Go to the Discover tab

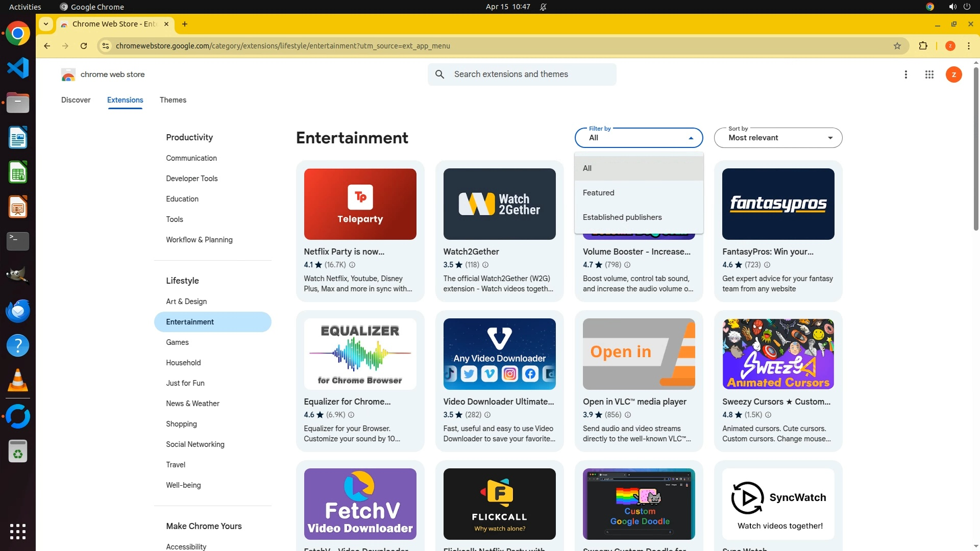pyautogui.click(x=76, y=100)
